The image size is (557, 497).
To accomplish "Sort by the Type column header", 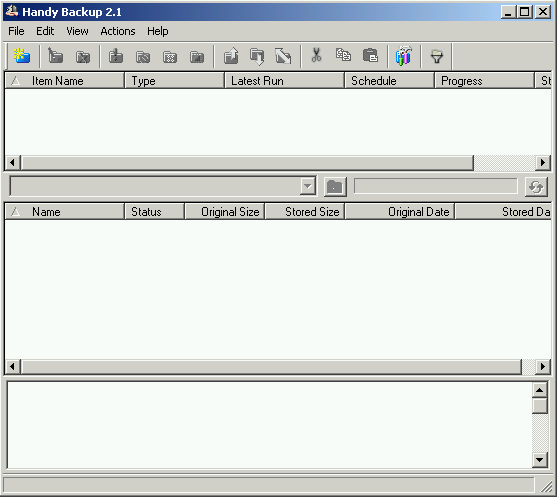I will coord(174,81).
